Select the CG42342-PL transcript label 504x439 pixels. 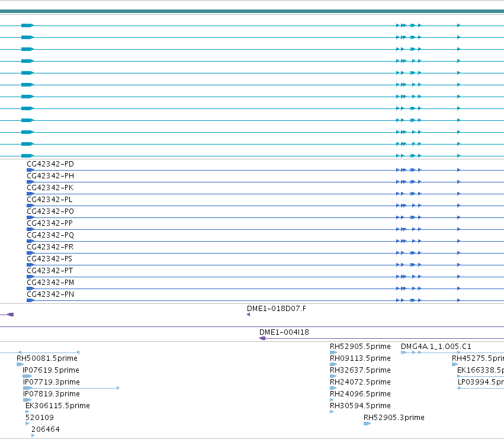[x=50, y=200]
